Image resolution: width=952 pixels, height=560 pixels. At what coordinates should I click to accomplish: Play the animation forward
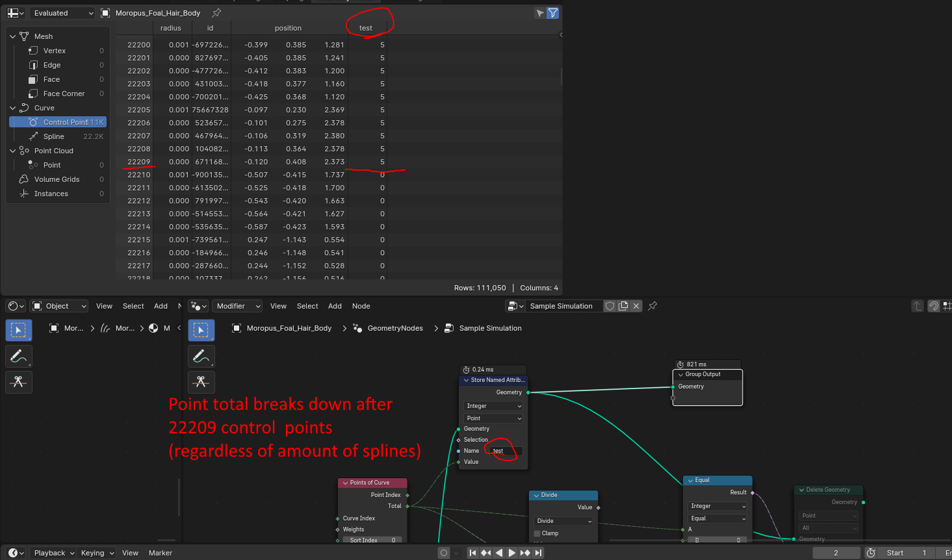pyautogui.click(x=512, y=553)
